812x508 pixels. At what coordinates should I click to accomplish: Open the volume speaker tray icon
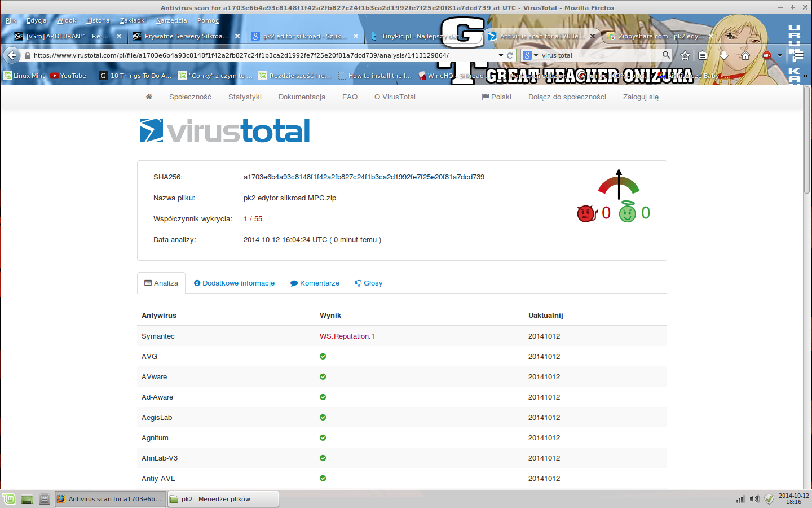[x=754, y=499]
